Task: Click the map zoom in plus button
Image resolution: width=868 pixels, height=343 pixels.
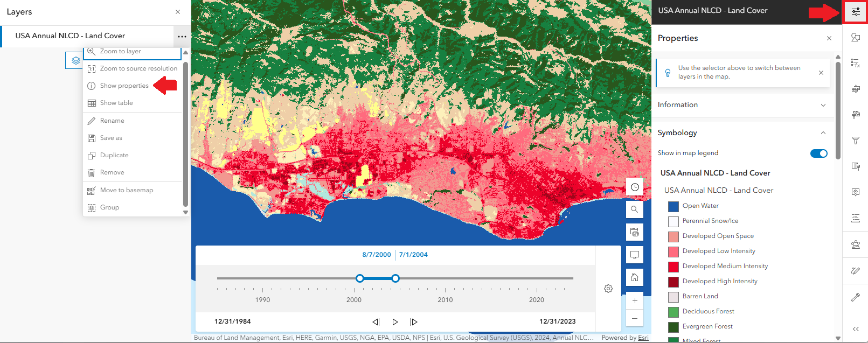Action: click(x=635, y=301)
